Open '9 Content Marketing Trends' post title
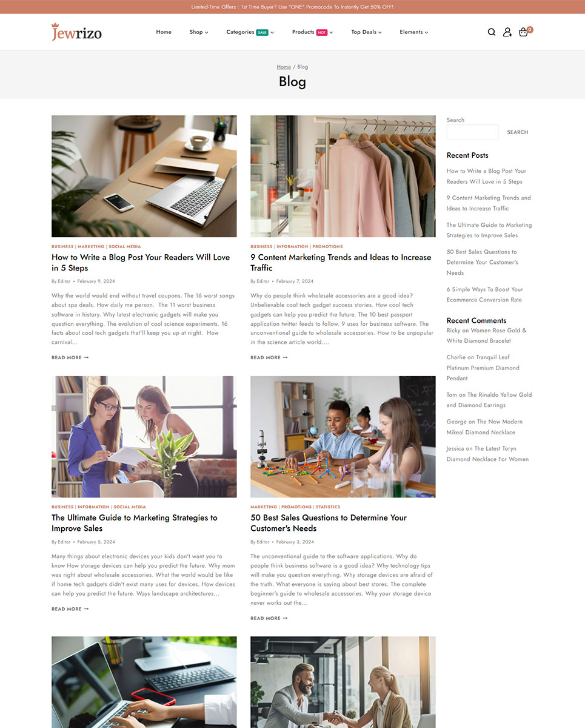 (x=341, y=263)
